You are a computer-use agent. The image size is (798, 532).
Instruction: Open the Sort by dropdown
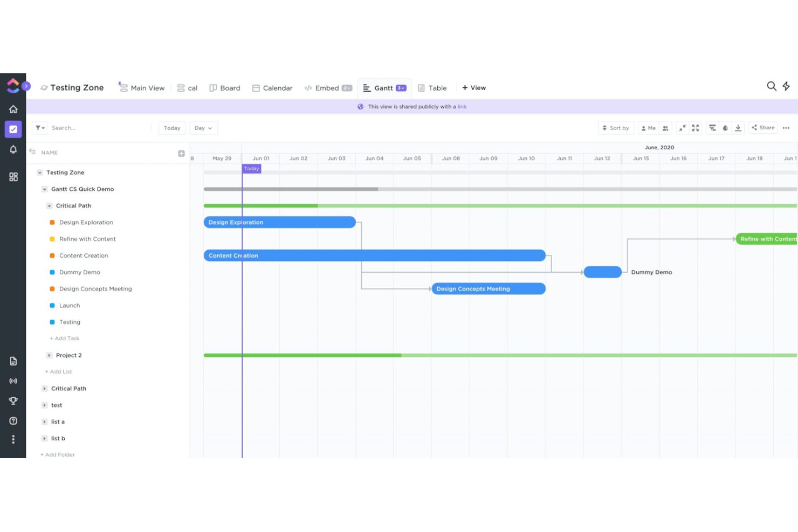[616, 128]
